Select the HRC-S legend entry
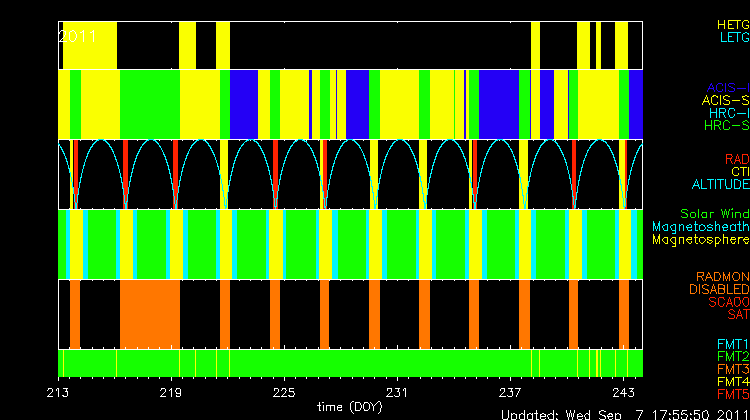The image size is (750, 420). tap(725, 126)
